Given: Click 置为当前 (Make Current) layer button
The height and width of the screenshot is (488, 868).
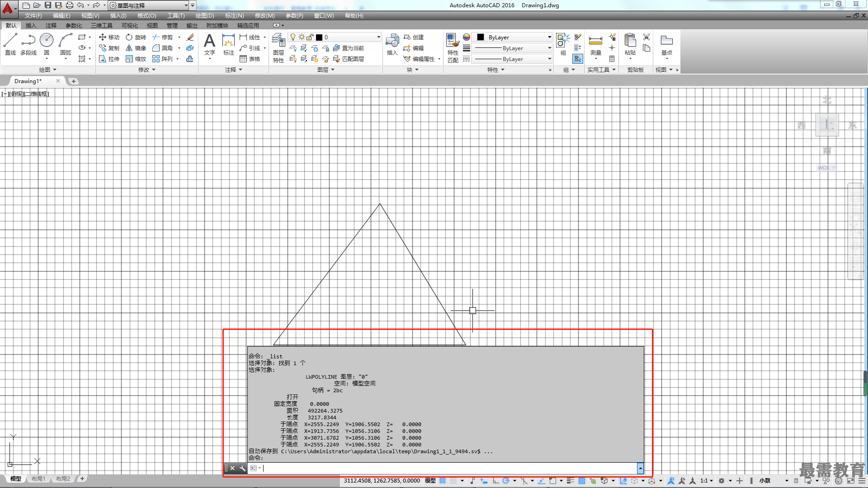Looking at the screenshot, I should click(x=349, y=48).
